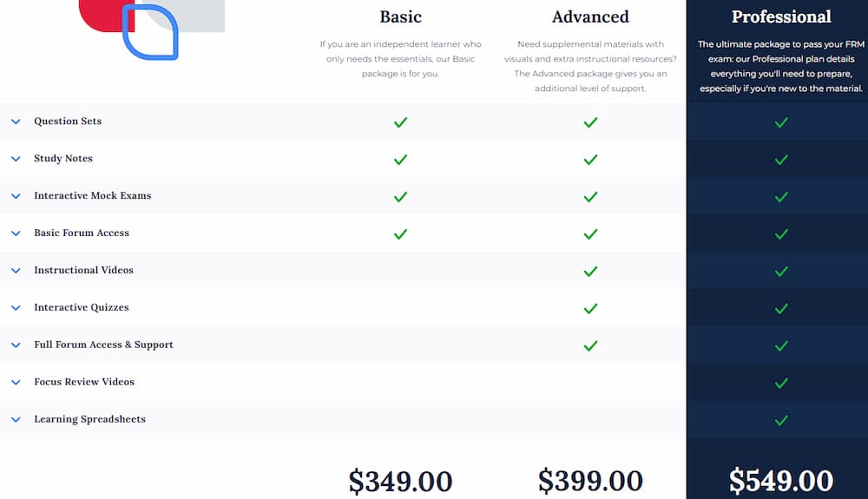Click the Professional plan Learning Spreadsheets checkmark

[781, 420]
